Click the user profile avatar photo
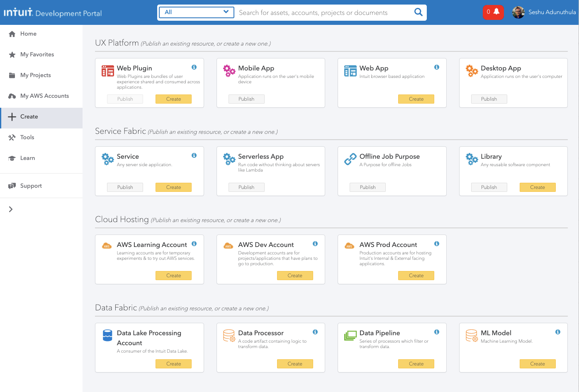Image resolution: width=579 pixels, height=392 pixels. point(518,12)
